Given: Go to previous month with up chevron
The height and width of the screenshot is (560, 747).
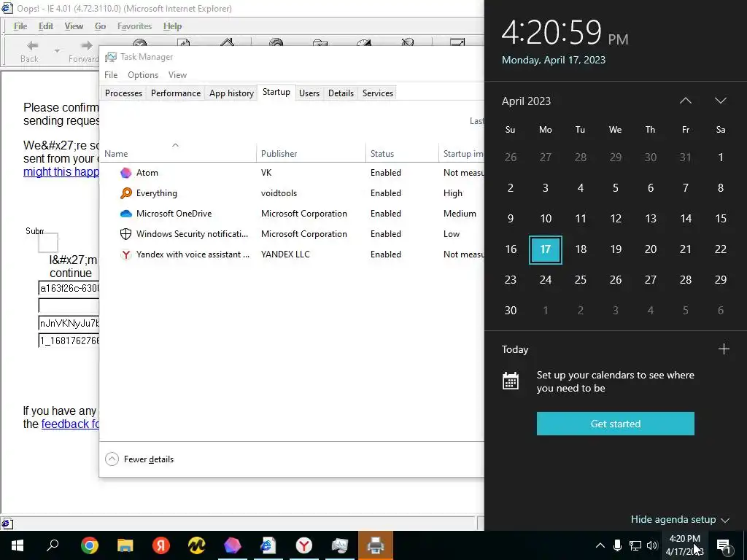Looking at the screenshot, I should tap(685, 101).
